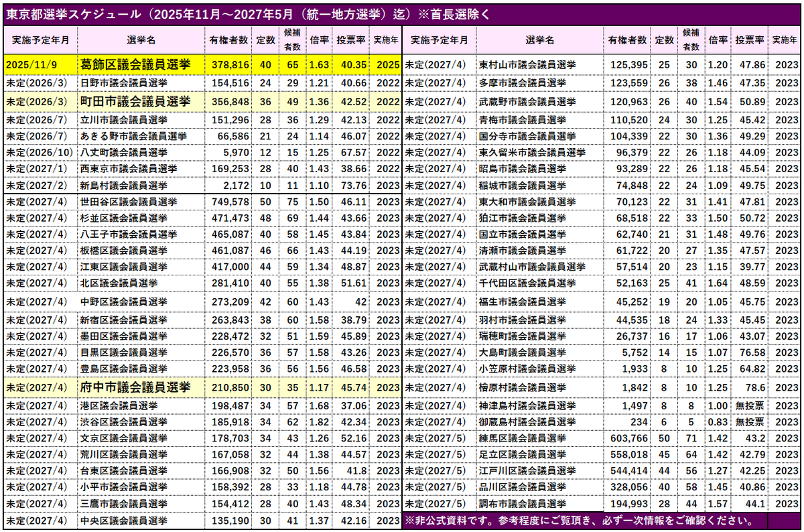Viewport: 804px width, 532px height.
Task: Click ratio value 1.82
Action: click(320, 422)
